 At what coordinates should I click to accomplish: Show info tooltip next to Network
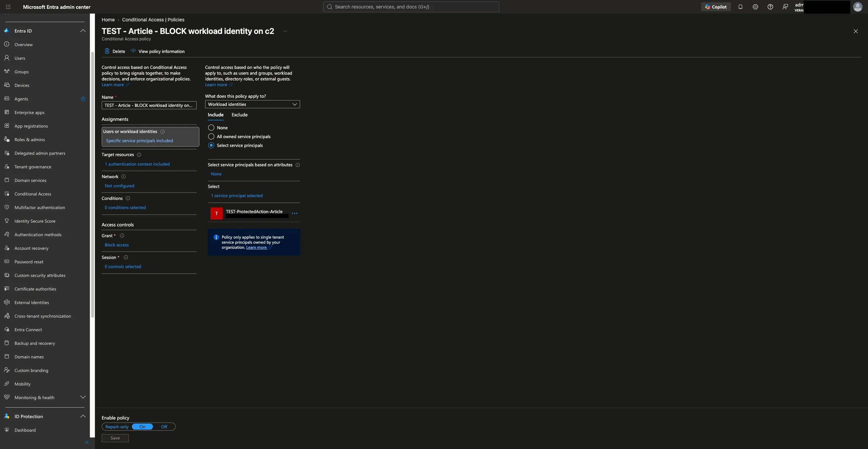[x=123, y=177]
